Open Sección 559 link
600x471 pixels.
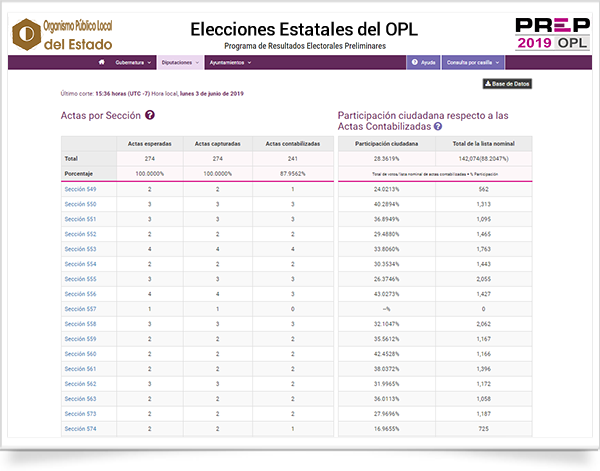pos(80,339)
